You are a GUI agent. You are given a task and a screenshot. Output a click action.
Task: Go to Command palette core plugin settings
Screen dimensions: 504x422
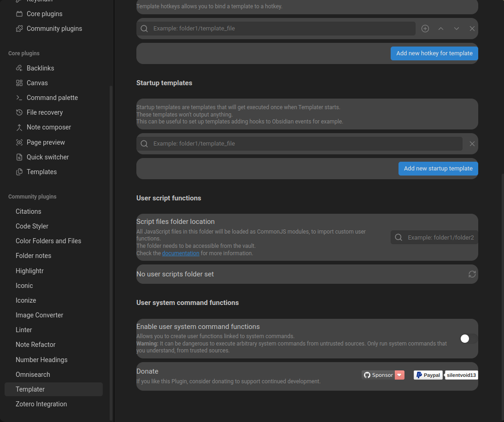(52, 98)
